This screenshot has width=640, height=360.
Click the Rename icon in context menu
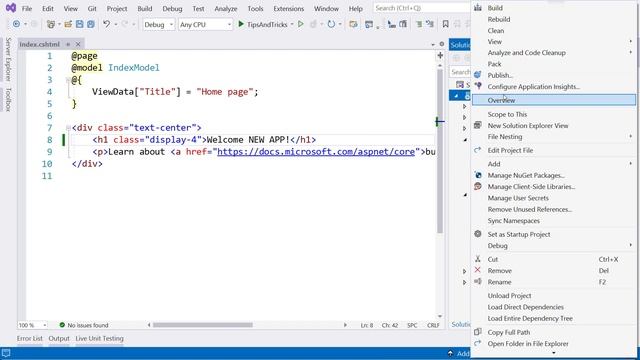[x=478, y=282]
